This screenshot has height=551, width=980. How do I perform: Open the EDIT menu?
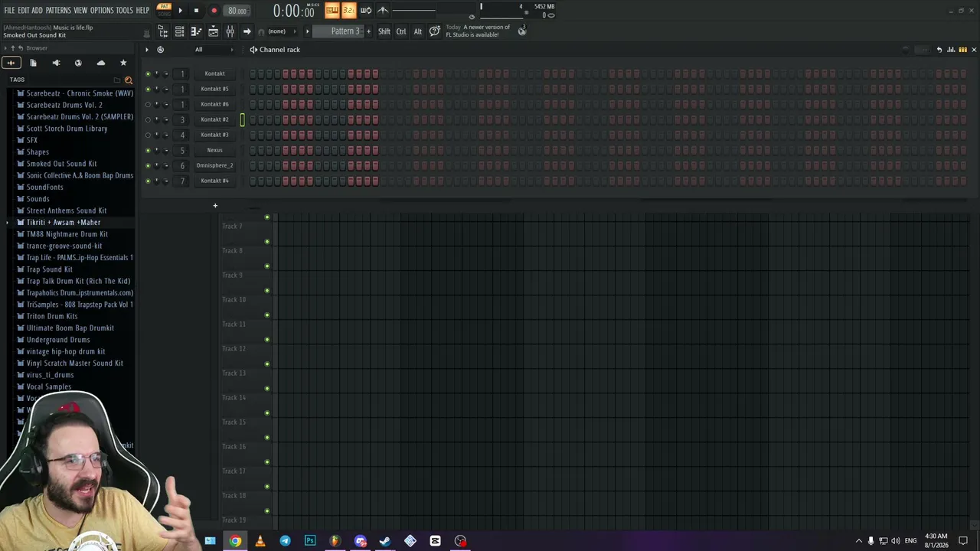tap(24, 11)
